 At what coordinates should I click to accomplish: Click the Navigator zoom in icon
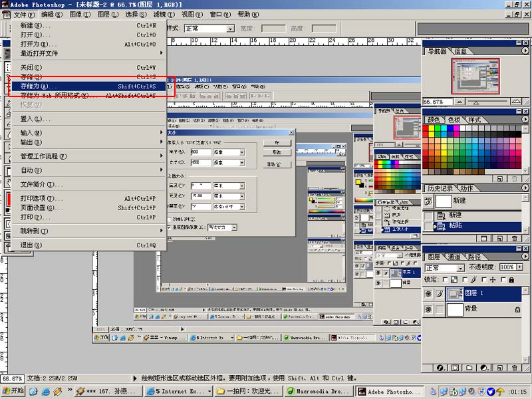(516, 101)
